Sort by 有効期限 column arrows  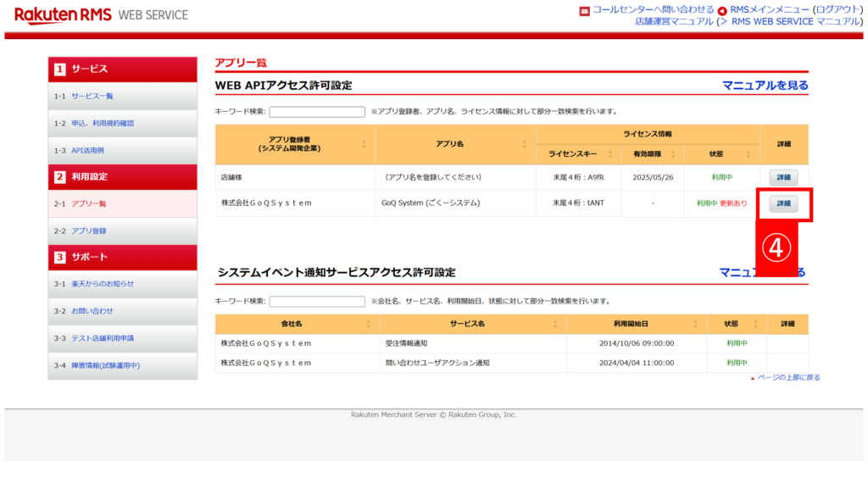673,154
